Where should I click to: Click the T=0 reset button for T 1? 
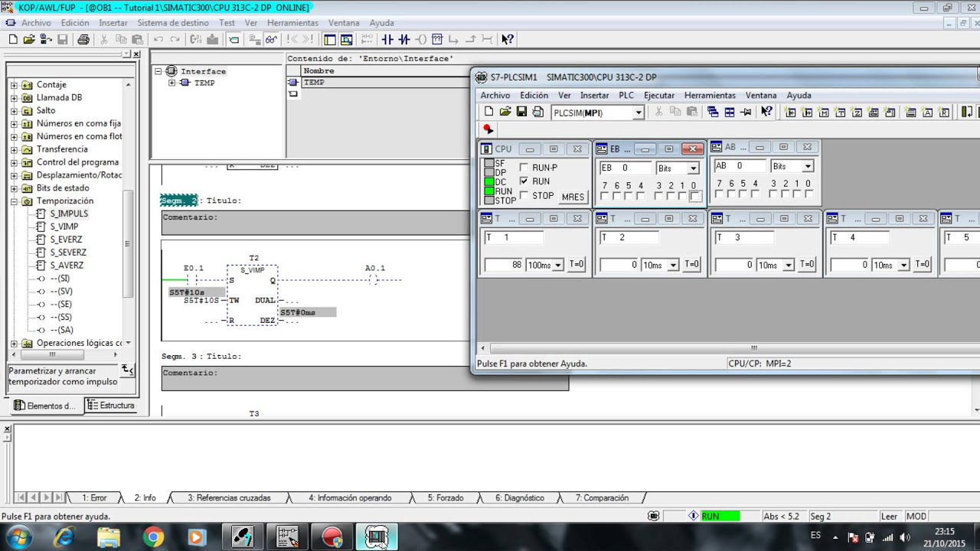[x=577, y=265]
